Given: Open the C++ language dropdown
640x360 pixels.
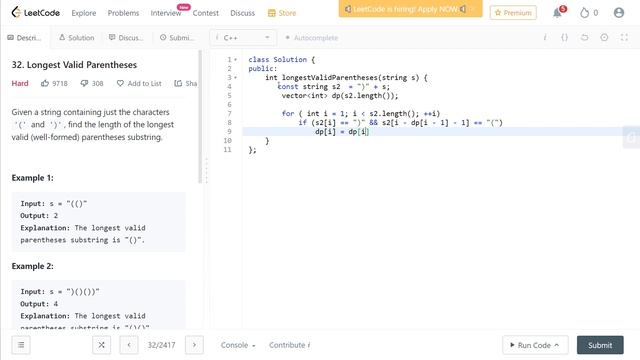Looking at the screenshot, I should [x=243, y=38].
